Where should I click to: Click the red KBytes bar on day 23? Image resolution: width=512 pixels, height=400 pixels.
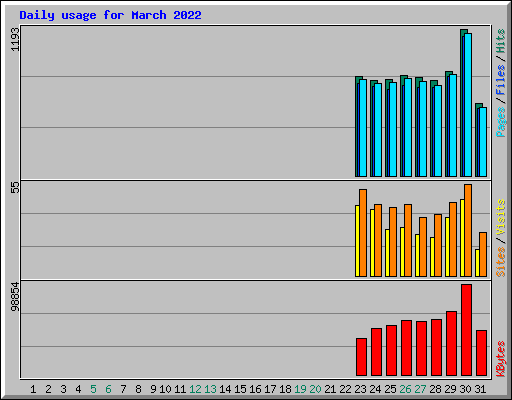tap(361, 357)
